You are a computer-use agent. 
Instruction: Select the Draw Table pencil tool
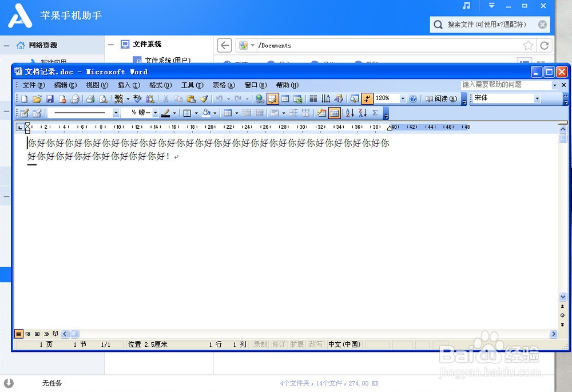tap(25, 113)
